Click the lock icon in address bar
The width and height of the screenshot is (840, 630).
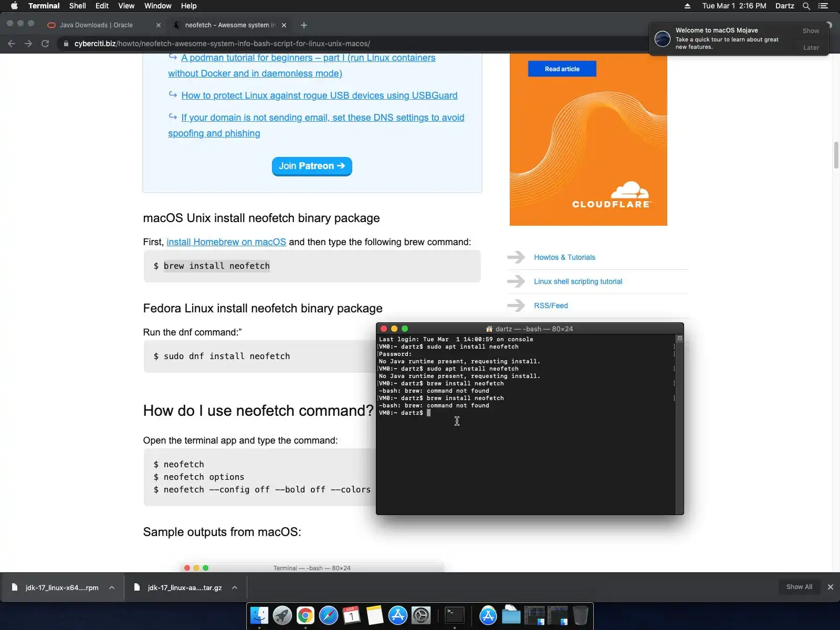click(x=66, y=44)
